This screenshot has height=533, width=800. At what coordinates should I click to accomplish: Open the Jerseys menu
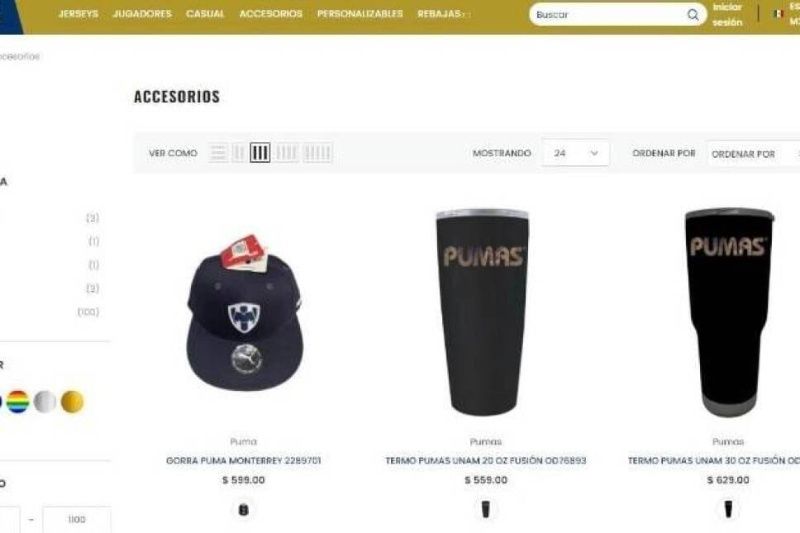(x=78, y=14)
